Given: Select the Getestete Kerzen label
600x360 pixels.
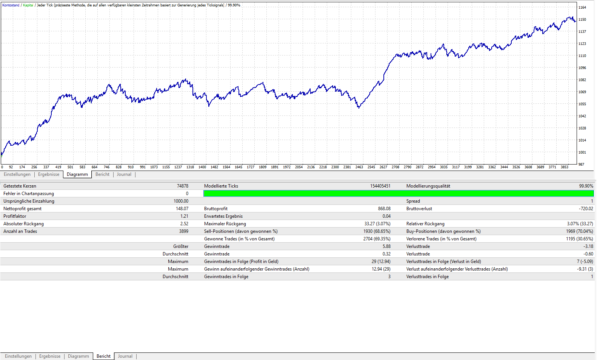Looking at the screenshot, I should [20, 186].
